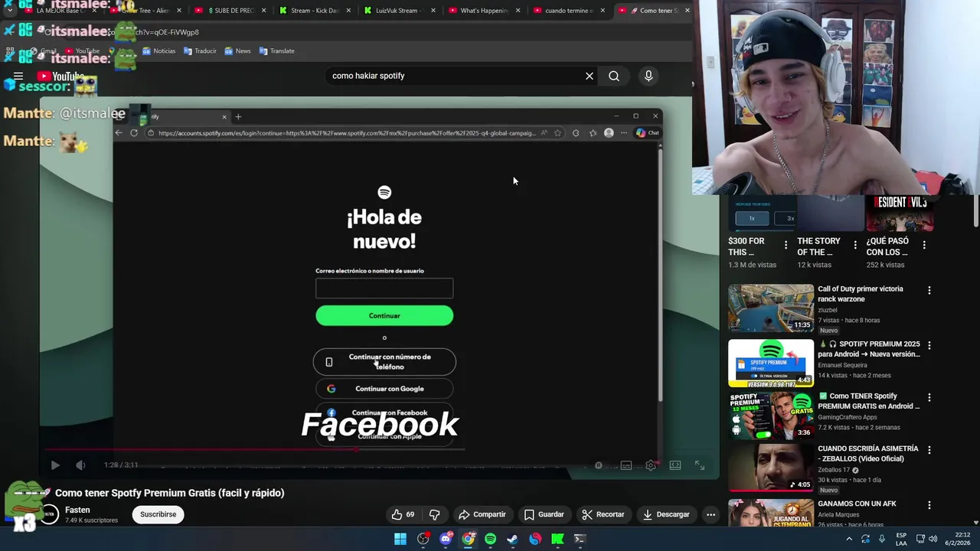
Task: Open Spotify from the taskbar
Action: (x=490, y=539)
